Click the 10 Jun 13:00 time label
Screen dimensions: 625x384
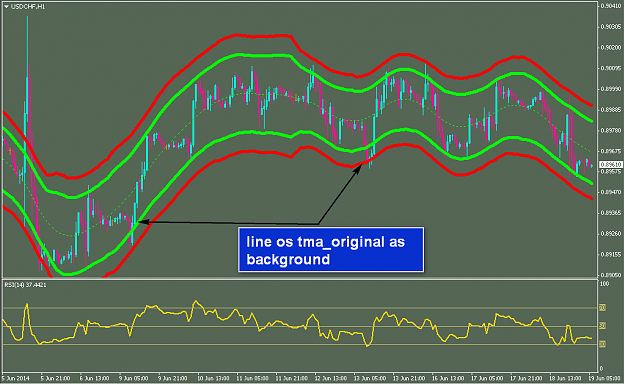pyautogui.click(x=213, y=378)
